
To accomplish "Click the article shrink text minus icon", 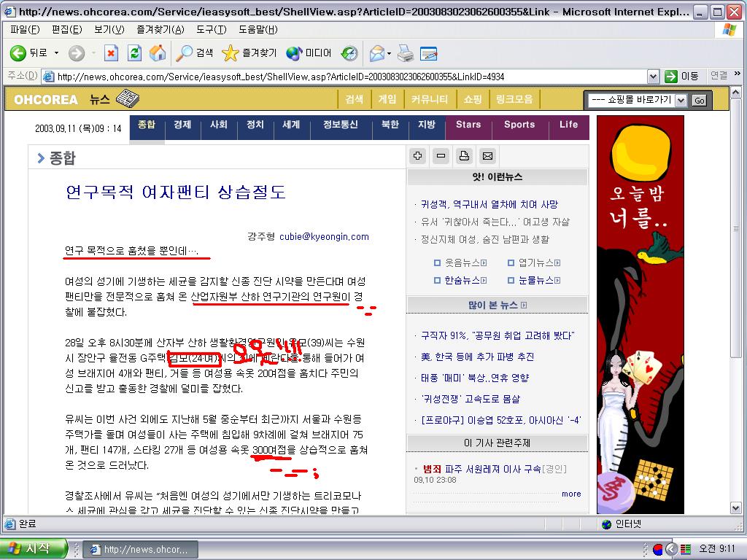I will (441, 156).
